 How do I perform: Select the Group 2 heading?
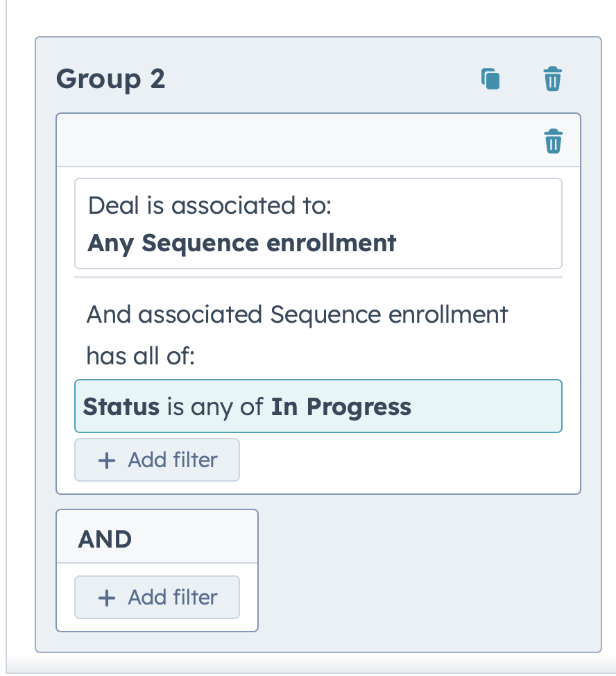(x=111, y=79)
